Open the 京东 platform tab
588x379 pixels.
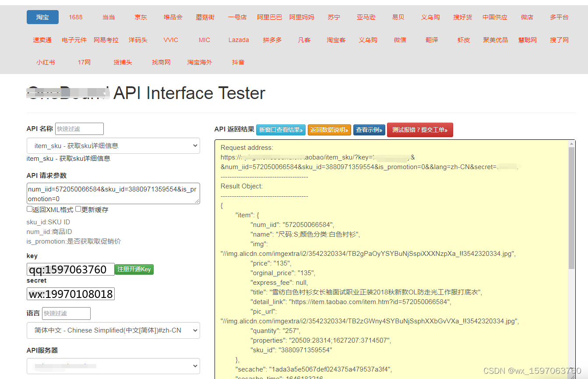[x=141, y=17]
